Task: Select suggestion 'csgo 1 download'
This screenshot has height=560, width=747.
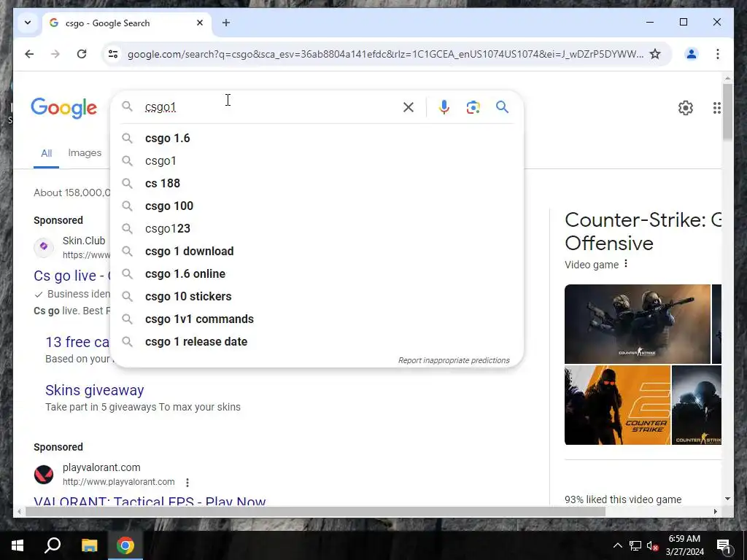Action: pyautogui.click(x=317, y=251)
